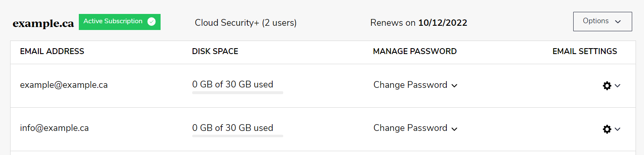Screen dimensions: 644x155
Task: Expand Change Password for info@example.ca
Action: 415,128
